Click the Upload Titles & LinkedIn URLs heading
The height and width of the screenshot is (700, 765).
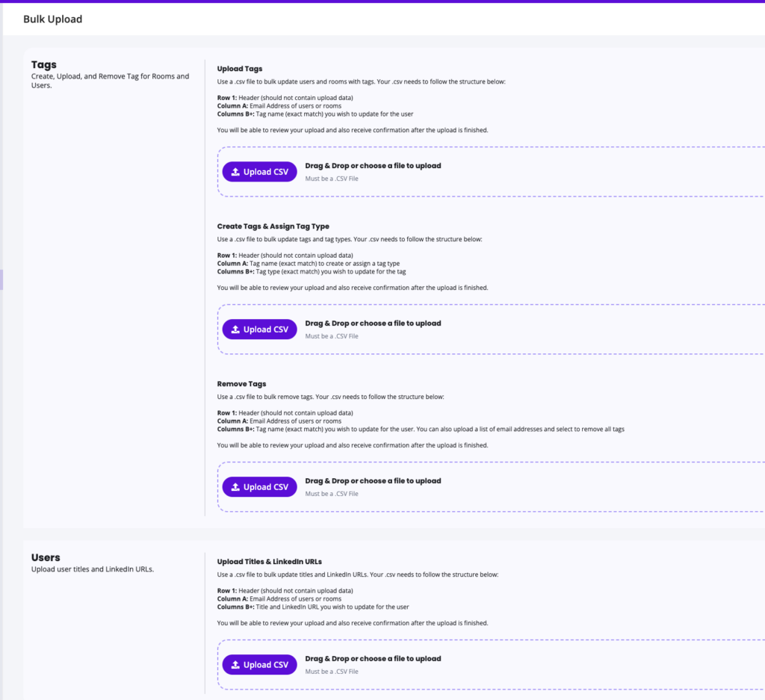(x=269, y=562)
